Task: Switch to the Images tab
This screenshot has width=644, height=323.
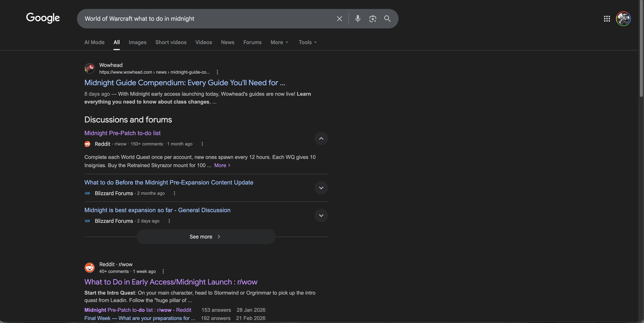Action: point(137,42)
